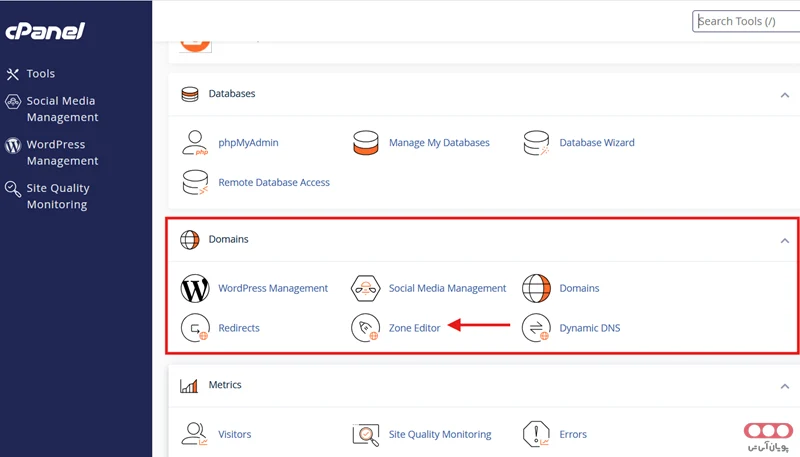Open Social Media Management link in Domains
Image resolution: width=800 pixels, height=457 pixels.
click(447, 288)
